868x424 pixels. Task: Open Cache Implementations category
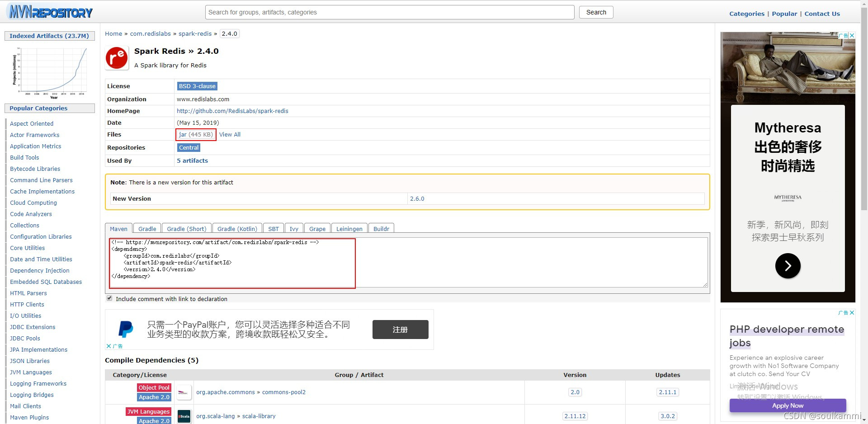[x=42, y=191]
